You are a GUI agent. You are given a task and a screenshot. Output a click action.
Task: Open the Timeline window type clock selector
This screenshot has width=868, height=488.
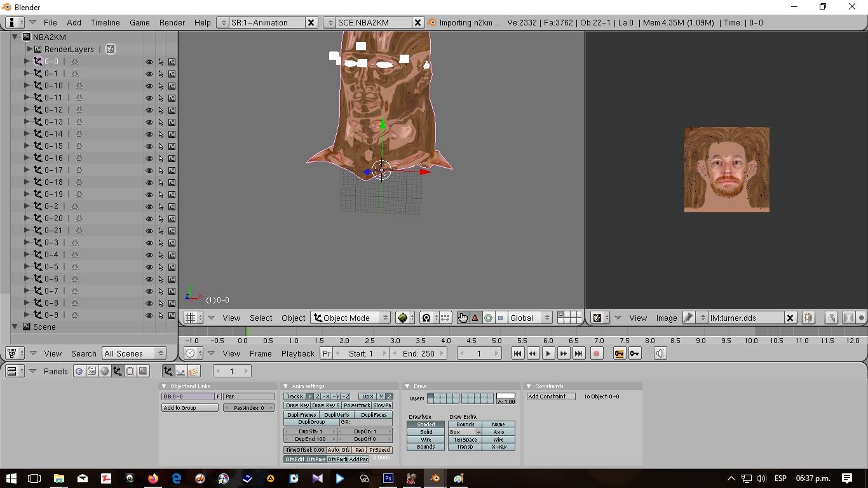point(193,353)
